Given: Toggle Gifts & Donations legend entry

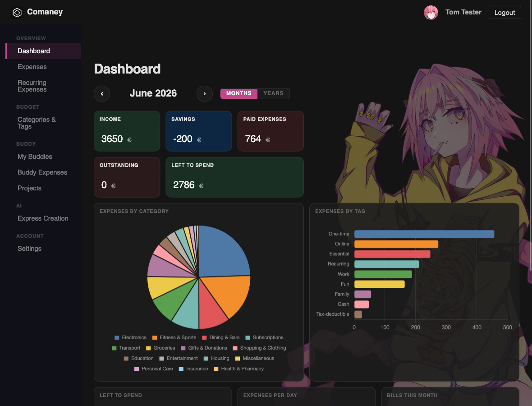Looking at the screenshot, I should tap(204, 348).
